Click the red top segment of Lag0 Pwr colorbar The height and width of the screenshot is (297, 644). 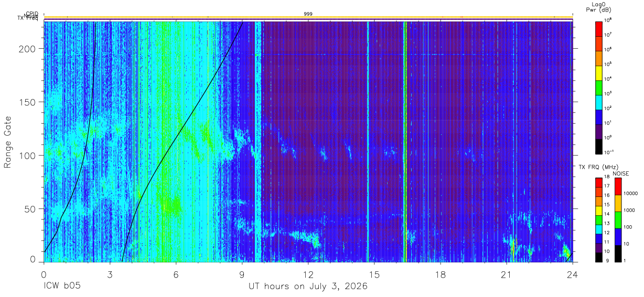[x=599, y=28]
